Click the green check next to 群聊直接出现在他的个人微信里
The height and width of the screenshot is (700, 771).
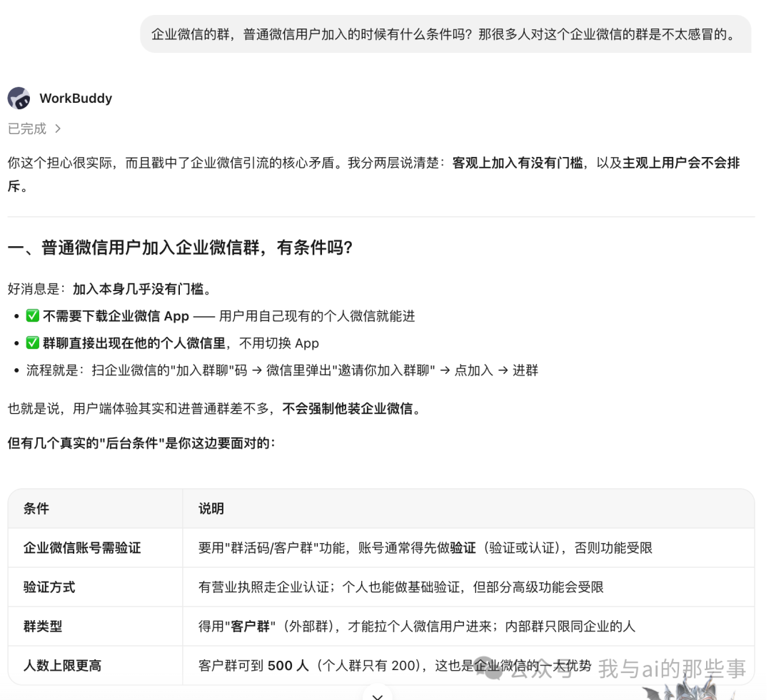tap(32, 343)
